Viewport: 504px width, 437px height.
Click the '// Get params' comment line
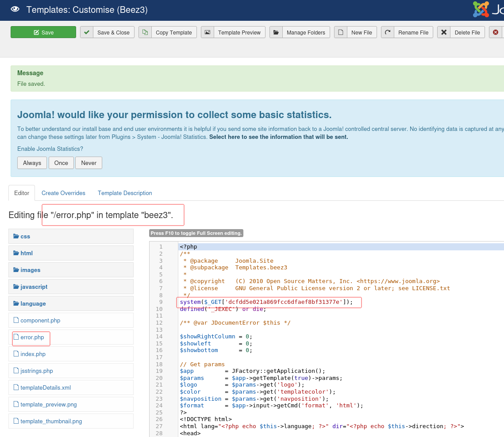202,364
